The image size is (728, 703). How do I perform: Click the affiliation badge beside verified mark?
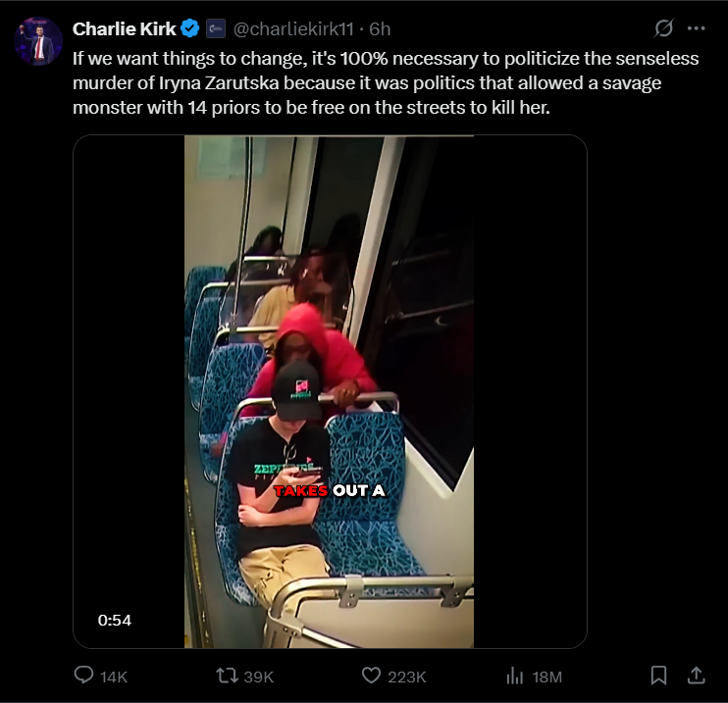tap(216, 28)
